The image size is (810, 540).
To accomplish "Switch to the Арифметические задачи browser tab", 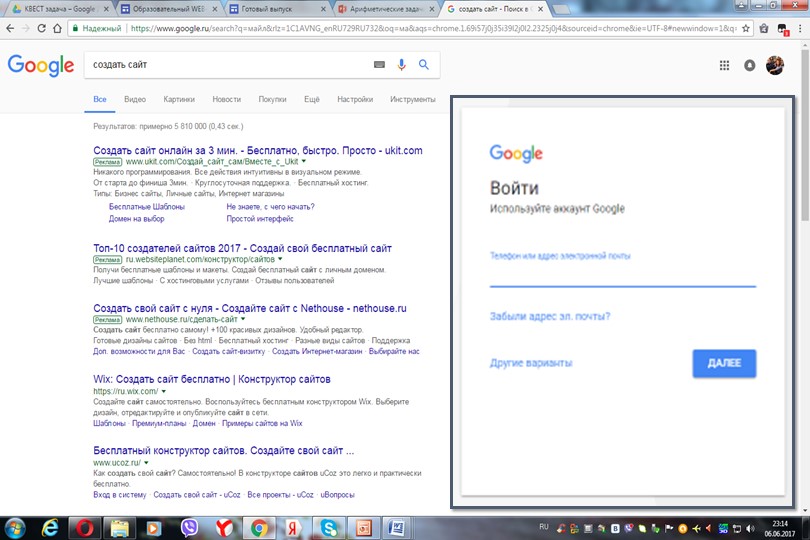I will tap(385, 9).
